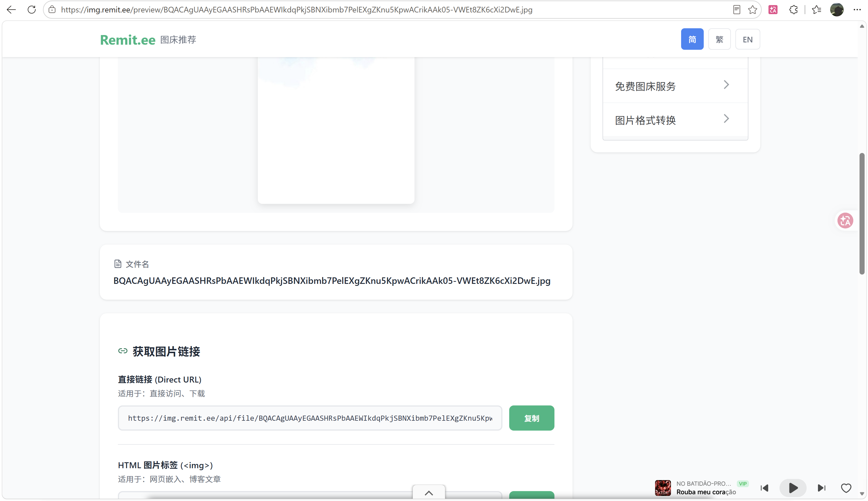Click the NO BATIDÃO-PRO track title
The width and height of the screenshot is (868, 501).
pos(703,483)
